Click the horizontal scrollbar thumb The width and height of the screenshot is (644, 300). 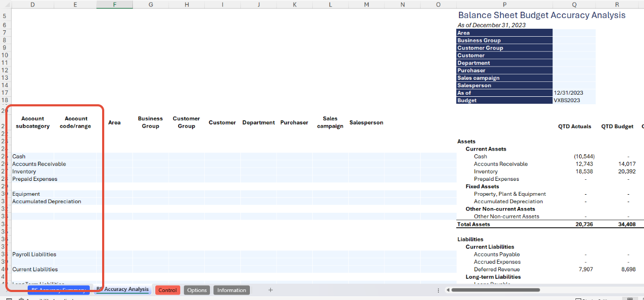[x=497, y=290]
